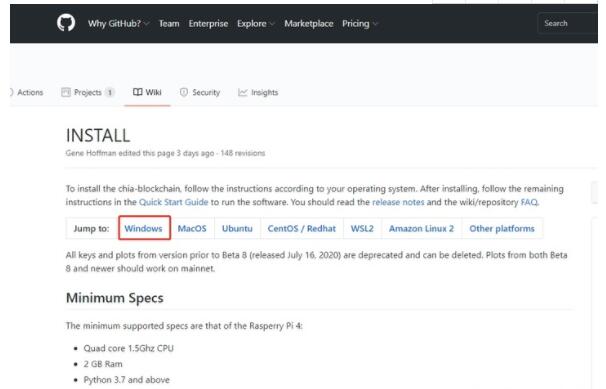The width and height of the screenshot is (606, 389).
Task: Click Python 3.7 and above item
Action: [x=126, y=380]
